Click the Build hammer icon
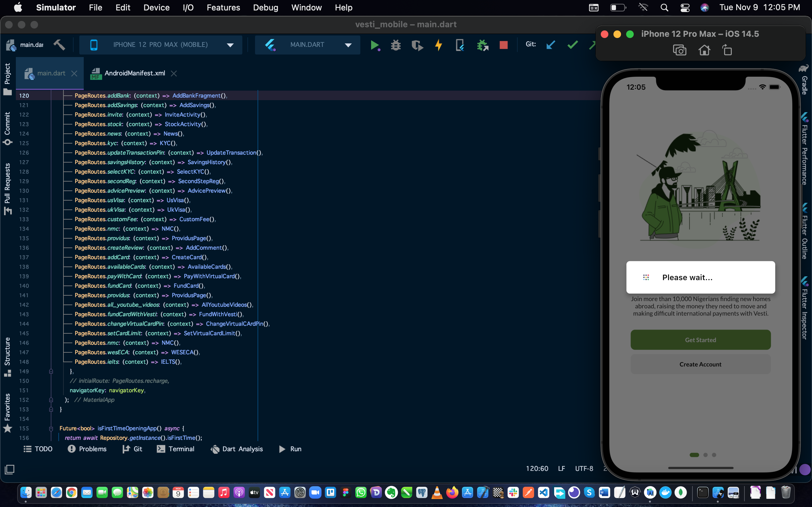 click(59, 45)
